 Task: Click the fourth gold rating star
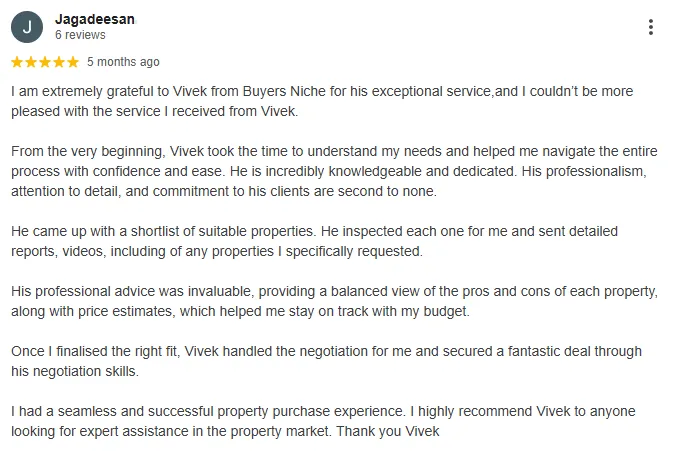point(59,62)
